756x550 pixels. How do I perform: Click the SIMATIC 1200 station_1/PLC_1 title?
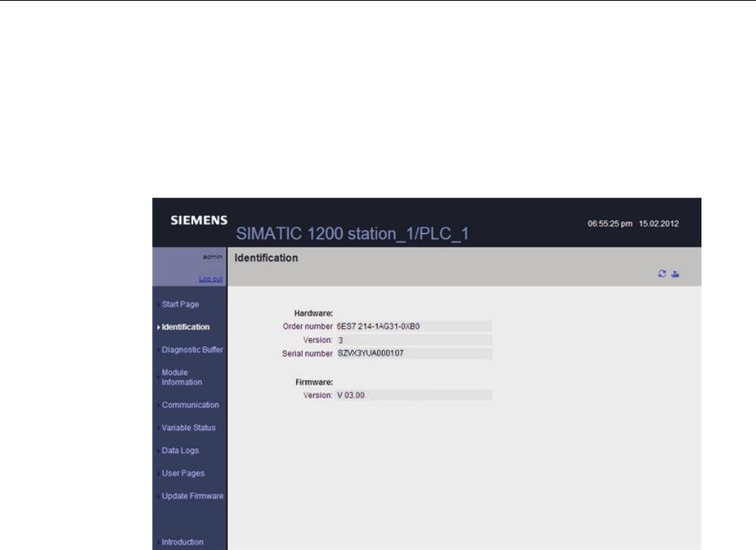pyautogui.click(x=352, y=234)
